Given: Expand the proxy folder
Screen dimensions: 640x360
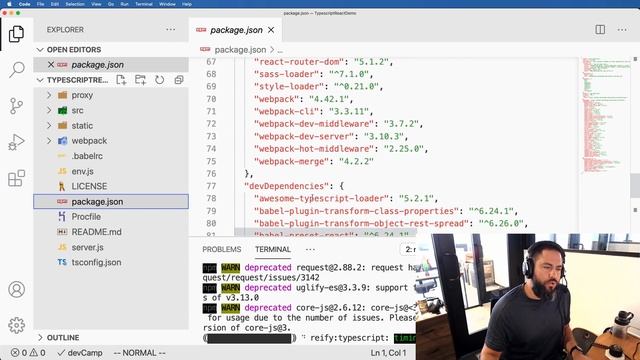Looking at the screenshot, I should (49, 95).
